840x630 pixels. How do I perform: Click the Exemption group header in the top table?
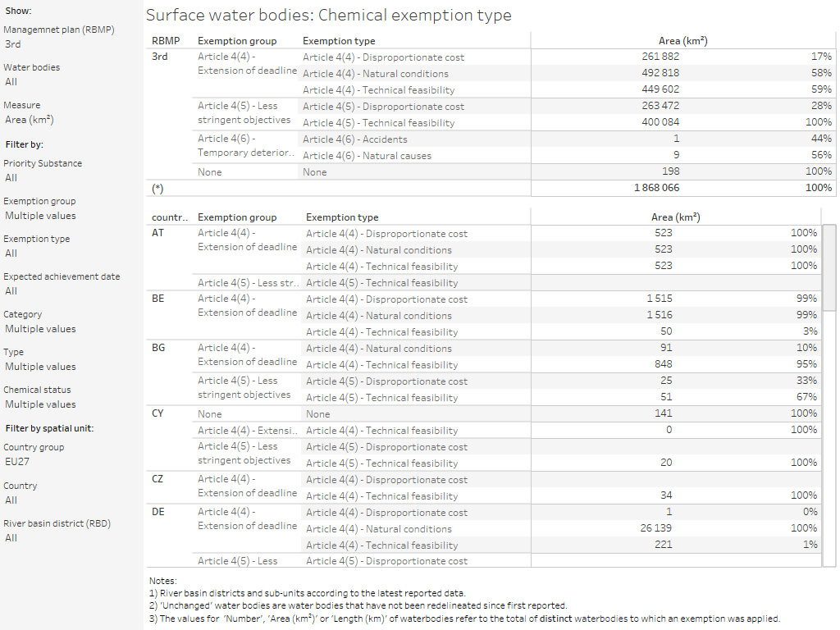click(x=237, y=41)
